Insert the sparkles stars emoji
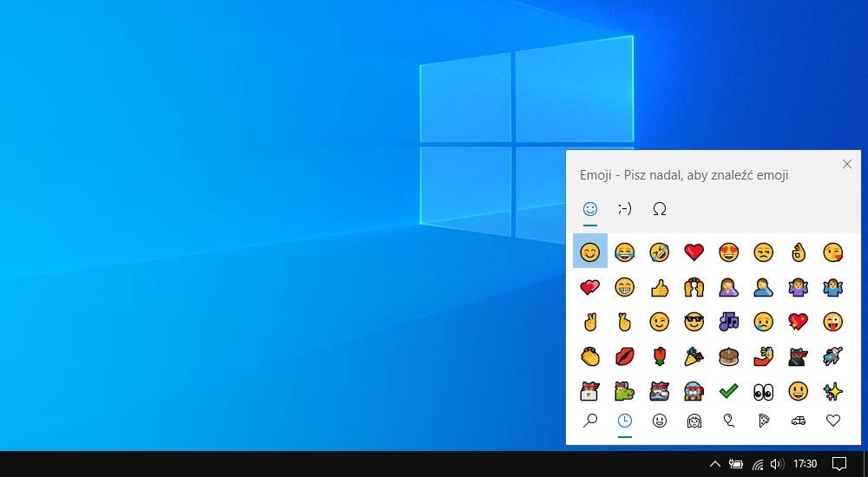This screenshot has width=868, height=477. point(832,391)
